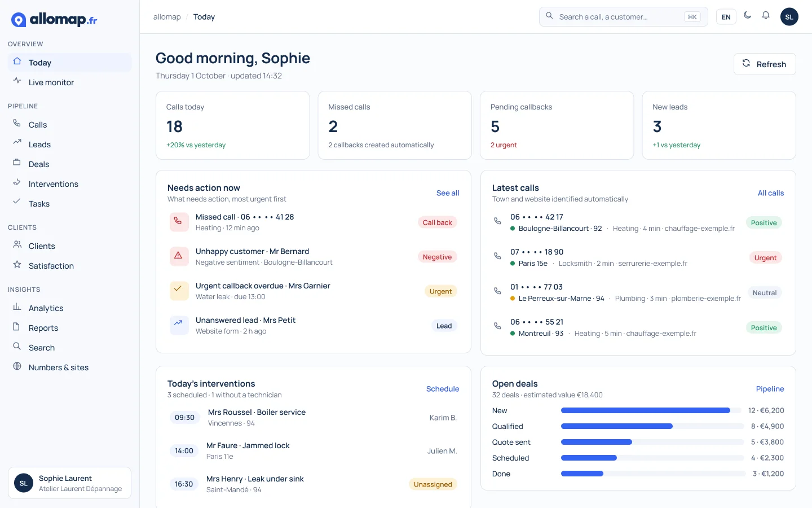Open Numbers & sites globe icon
Image resolution: width=812 pixels, height=508 pixels.
pyautogui.click(x=17, y=366)
